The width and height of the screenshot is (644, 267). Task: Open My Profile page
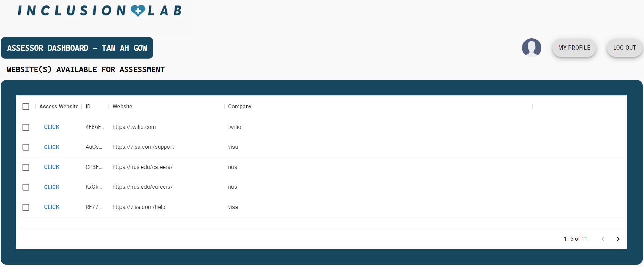click(x=574, y=48)
